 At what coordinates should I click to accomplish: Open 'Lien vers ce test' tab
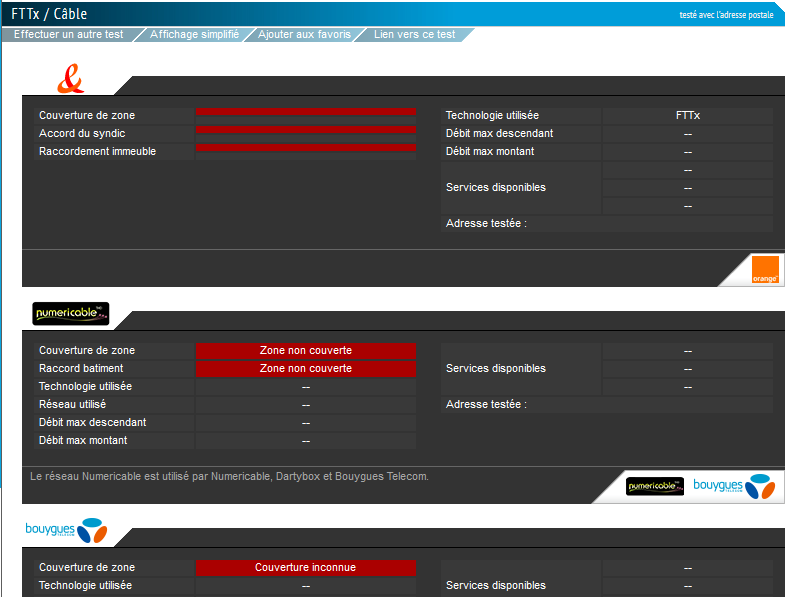pyautogui.click(x=414, y=34)
